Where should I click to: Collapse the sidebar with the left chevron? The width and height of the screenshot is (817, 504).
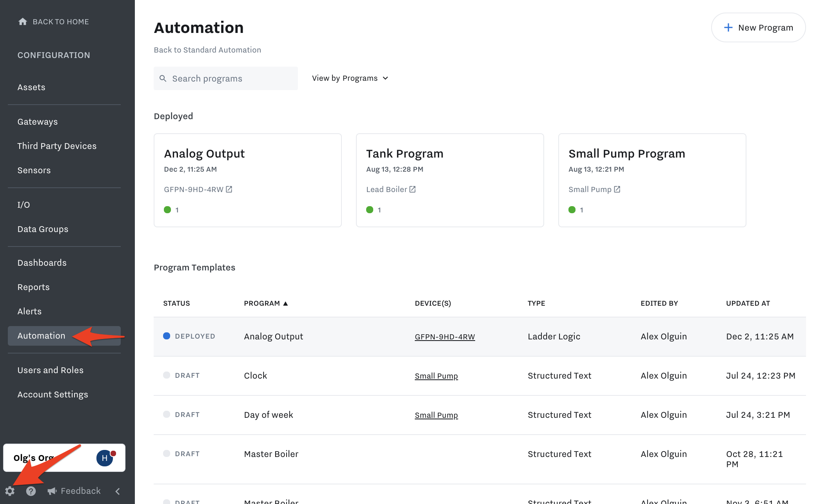pyautogui.click(x=118, y=491)
